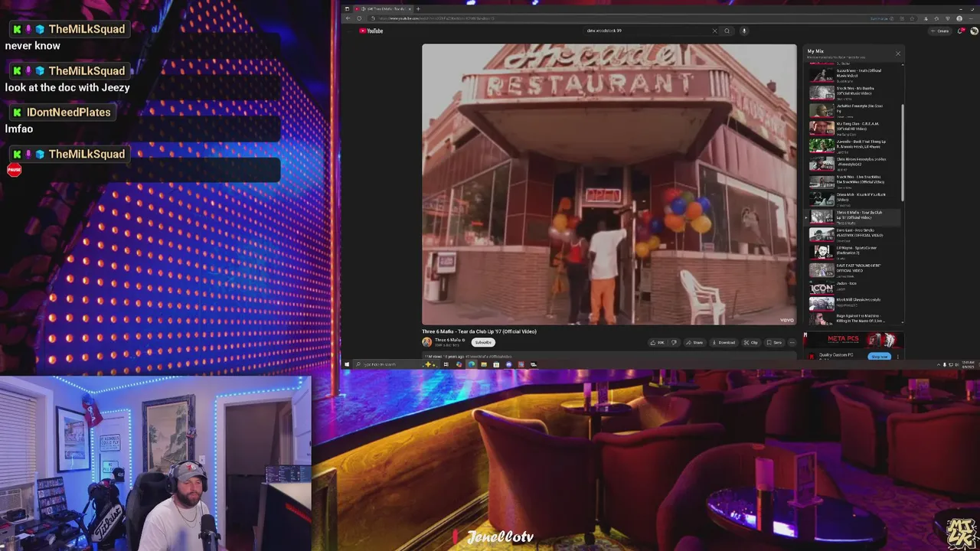
Task: Select Dave East - Free Smoke video
Action: pos(854,234)
